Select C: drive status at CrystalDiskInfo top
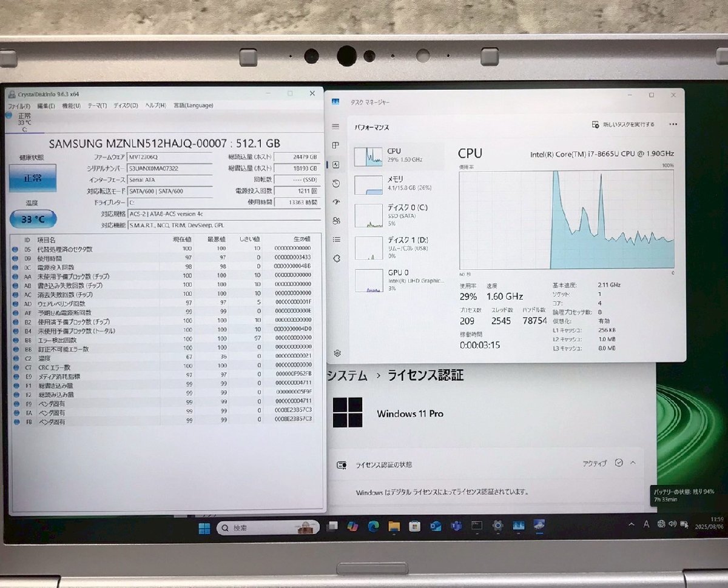 point(24,122)
